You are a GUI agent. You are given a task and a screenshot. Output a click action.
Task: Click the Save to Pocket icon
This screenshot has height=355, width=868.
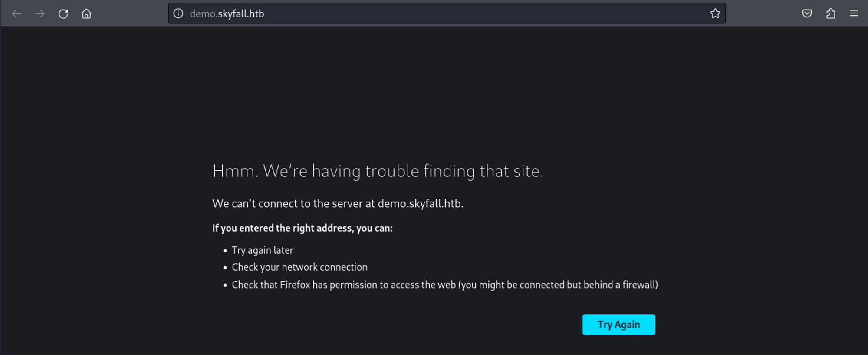pyautogui.click(x=807, y=13)
